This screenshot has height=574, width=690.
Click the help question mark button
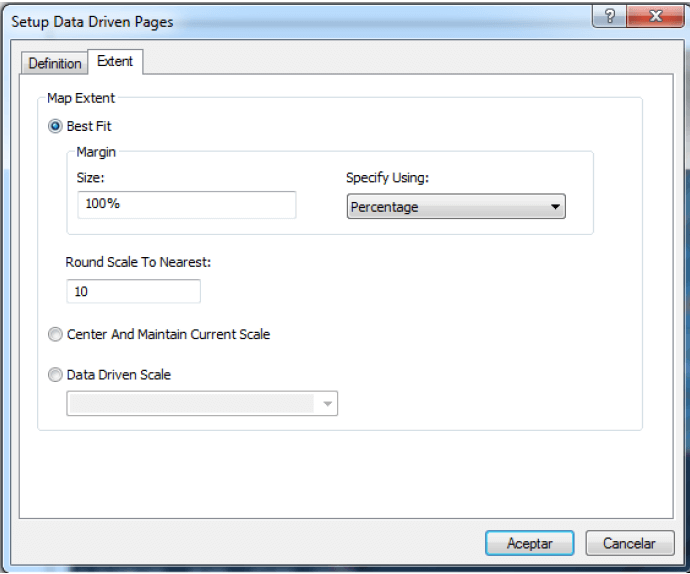point(610,17)
